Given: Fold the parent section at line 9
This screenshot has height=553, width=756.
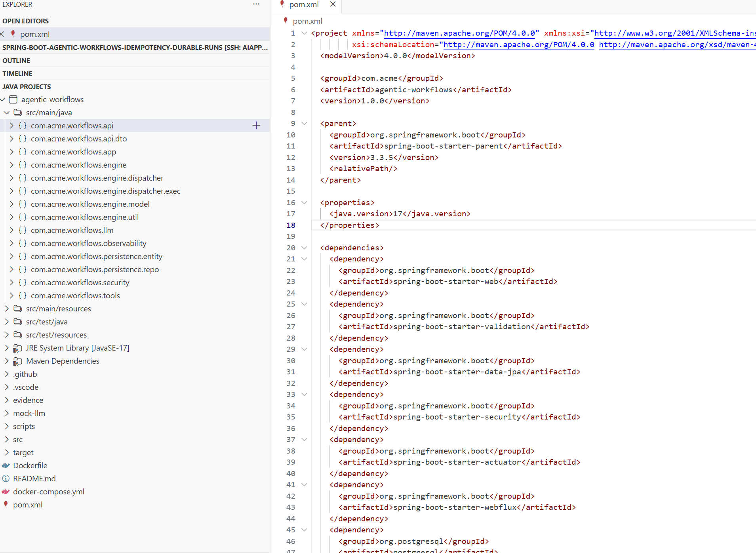Looking at the screenshot, I should tap(304, 123).
